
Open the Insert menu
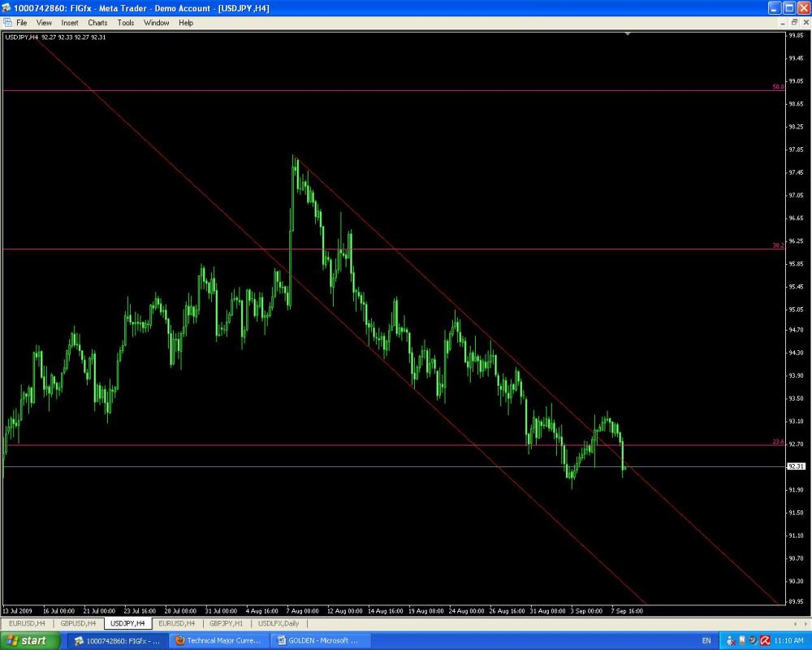pos(69,23)
